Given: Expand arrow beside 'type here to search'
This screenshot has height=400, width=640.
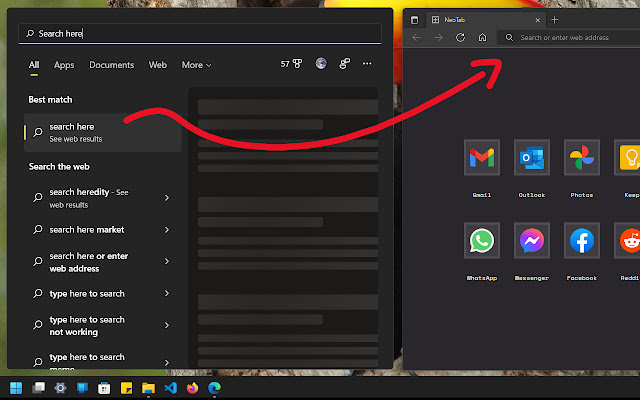Looking at the screenshot, I should pos(167,293).
